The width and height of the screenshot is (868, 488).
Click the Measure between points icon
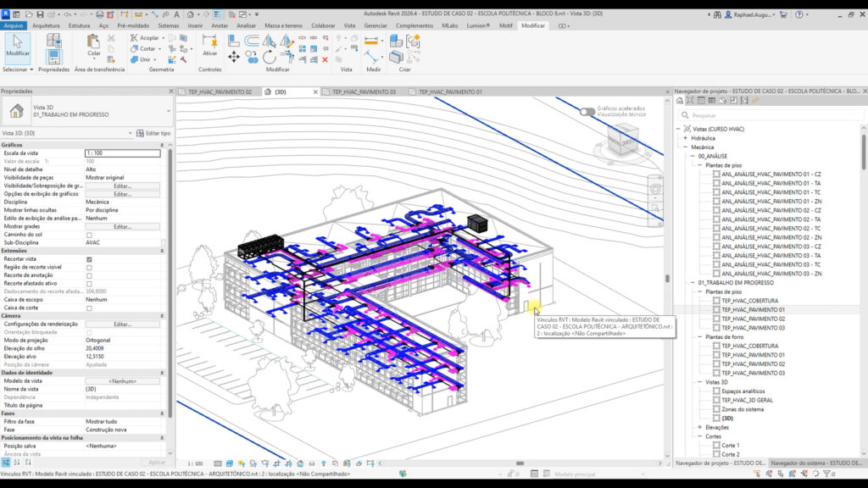(x=370, y=57)
